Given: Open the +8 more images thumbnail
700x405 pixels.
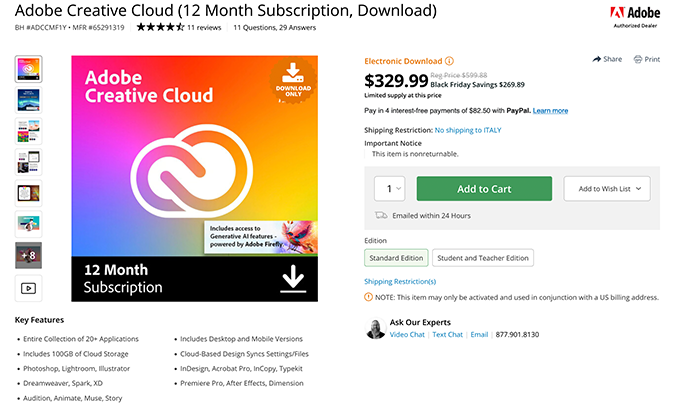Looking at the screenshot, I should click(x=29, y=255).
